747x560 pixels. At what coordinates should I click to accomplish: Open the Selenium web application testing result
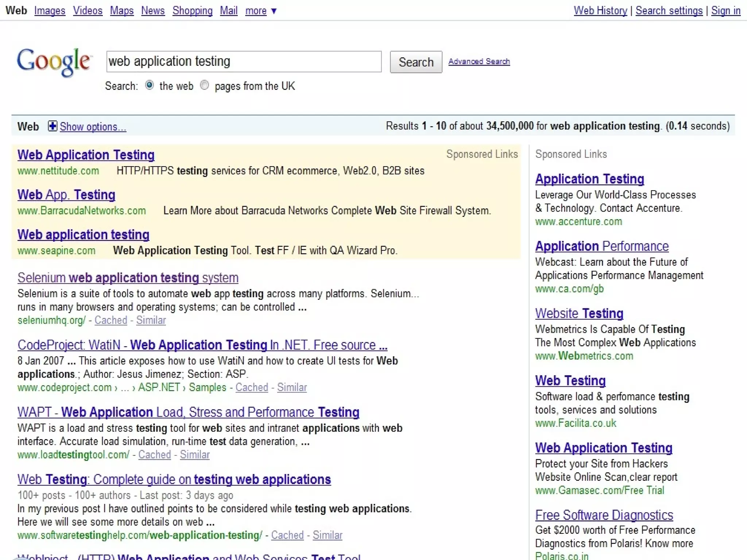tap(128, 278)
